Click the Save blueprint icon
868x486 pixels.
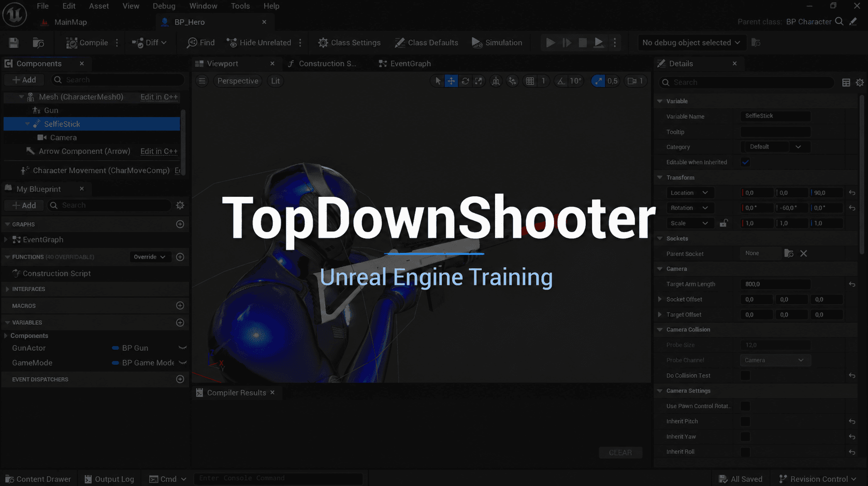[13, 42]
